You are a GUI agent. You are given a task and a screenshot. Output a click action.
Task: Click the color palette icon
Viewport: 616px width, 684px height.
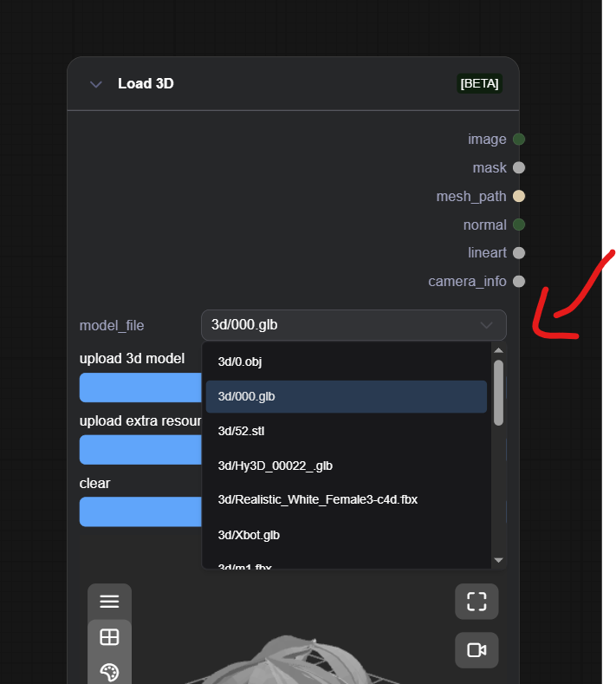pos(109,672)
